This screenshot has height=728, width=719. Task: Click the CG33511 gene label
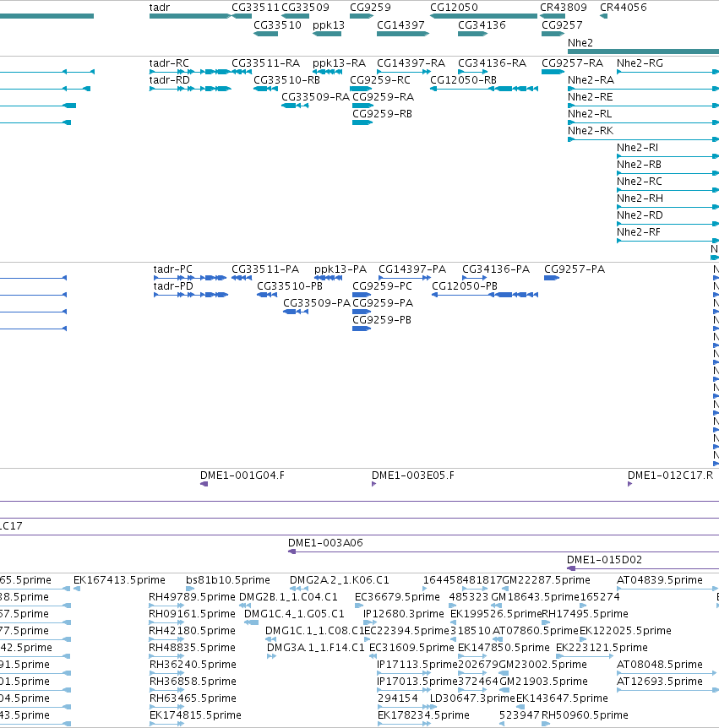tap(255, 8)
